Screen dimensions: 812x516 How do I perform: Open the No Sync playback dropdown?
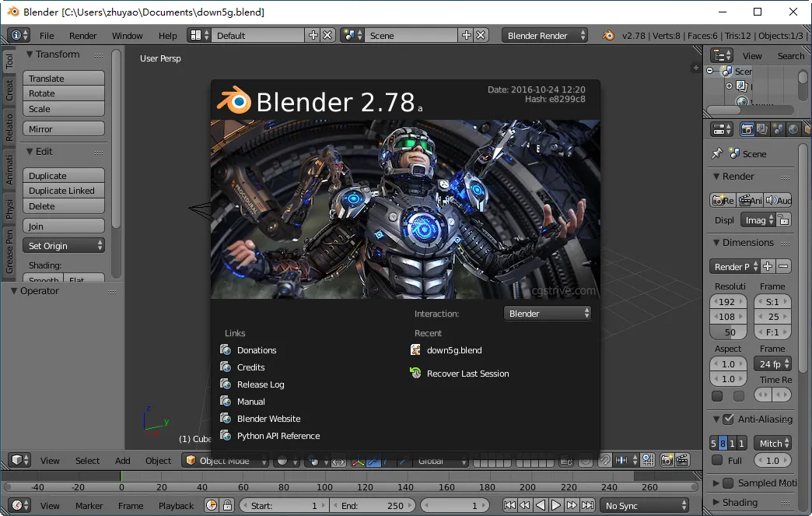[x=644, y=505]
